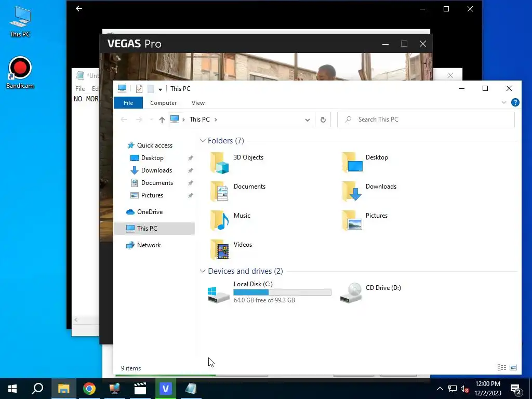This screenshot has width=532, height=399.
Task: Open Google Chrome from the taskbar
Action: pos(89,389)
